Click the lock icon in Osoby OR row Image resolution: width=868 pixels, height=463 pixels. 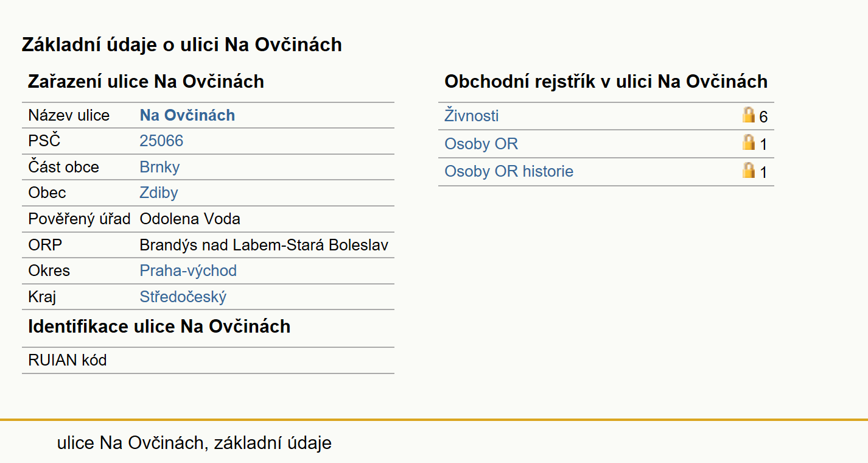tap(749, 143)
